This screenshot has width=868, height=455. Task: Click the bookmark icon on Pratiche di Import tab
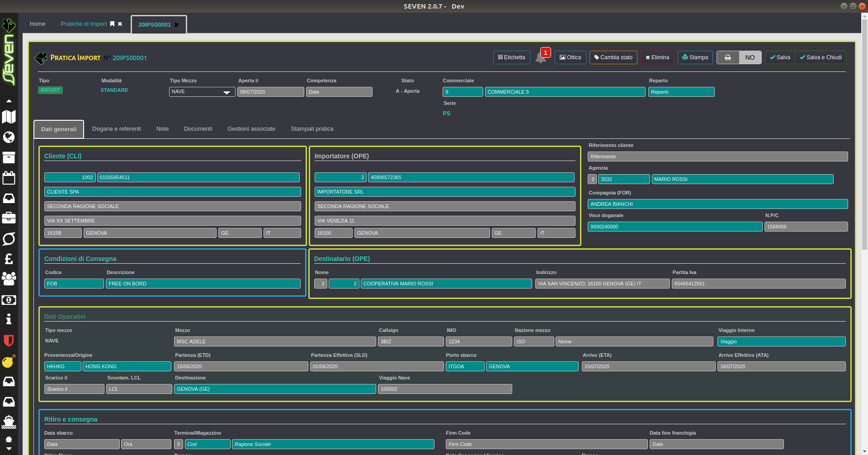113,24
